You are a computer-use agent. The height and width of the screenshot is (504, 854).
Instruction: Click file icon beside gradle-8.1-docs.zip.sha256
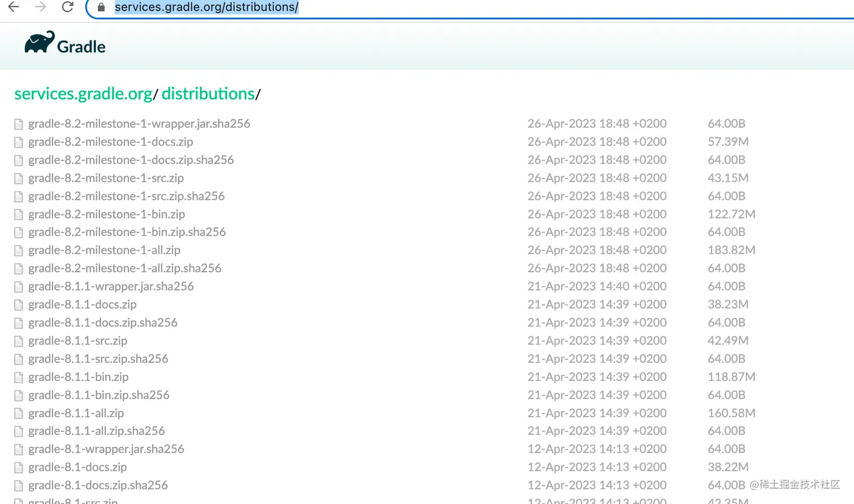19,485
